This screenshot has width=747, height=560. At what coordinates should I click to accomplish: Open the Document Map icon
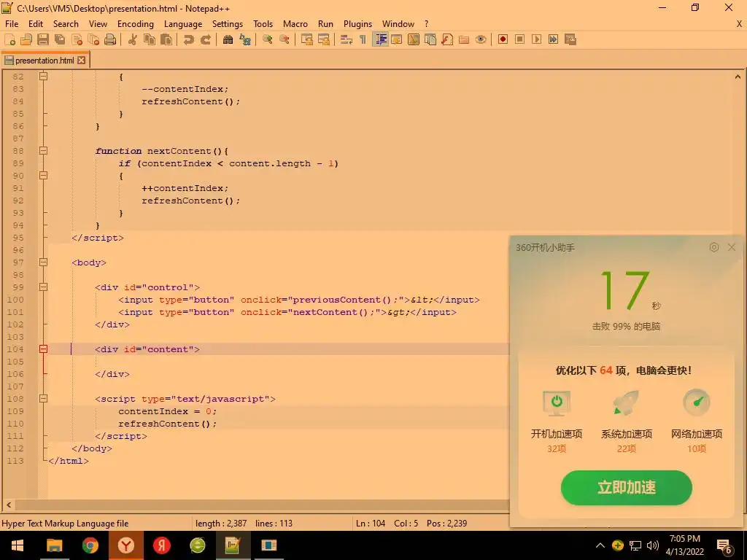coord(414,39)
